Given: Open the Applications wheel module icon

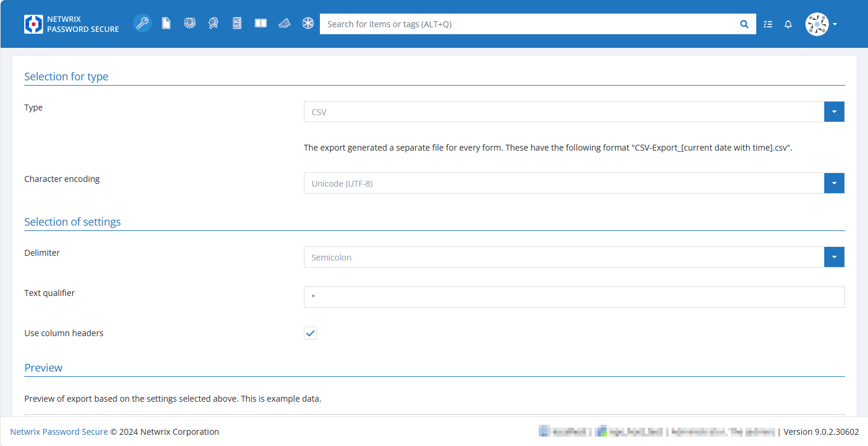Looking at the screenshot, I should pos(308,24).
